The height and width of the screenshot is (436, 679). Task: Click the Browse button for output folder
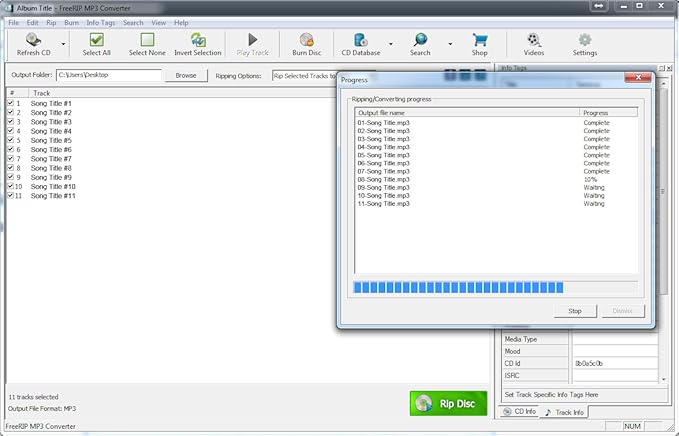pos(186,75)
